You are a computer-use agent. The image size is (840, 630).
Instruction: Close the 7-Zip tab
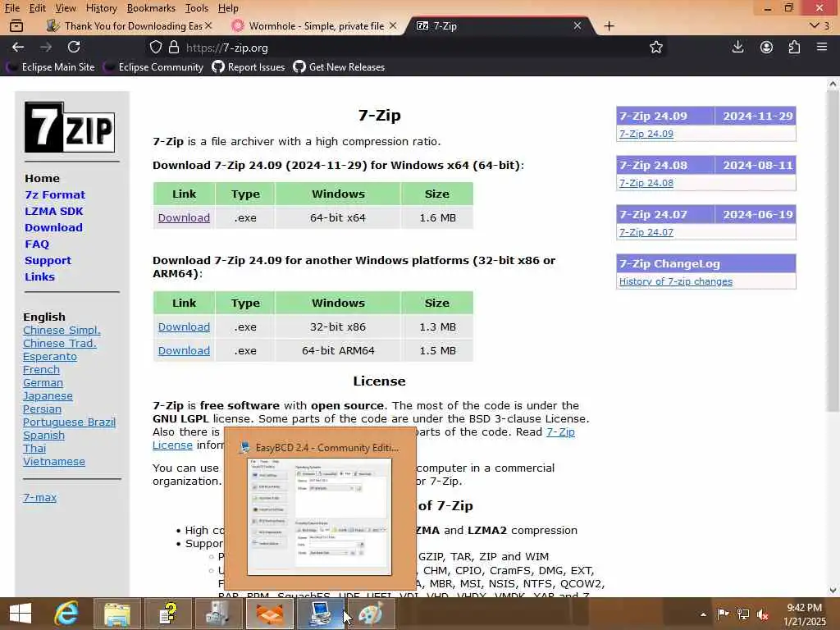[577, 25]
